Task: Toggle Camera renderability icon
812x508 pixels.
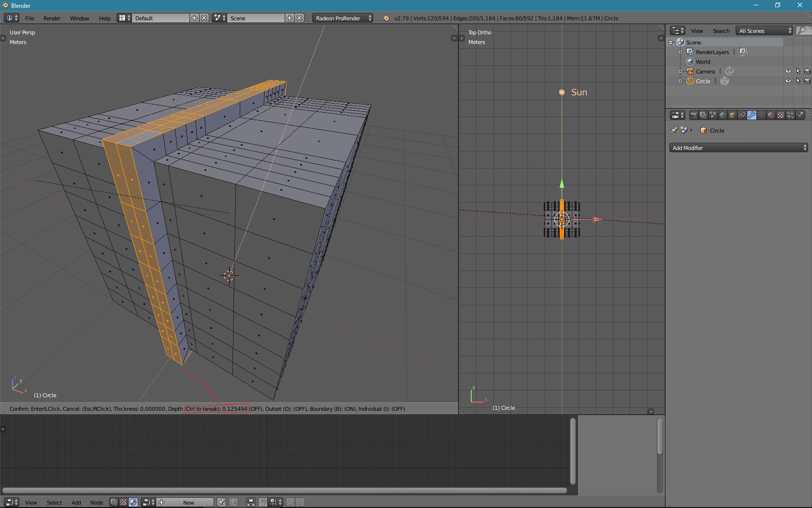Action: 807,71
